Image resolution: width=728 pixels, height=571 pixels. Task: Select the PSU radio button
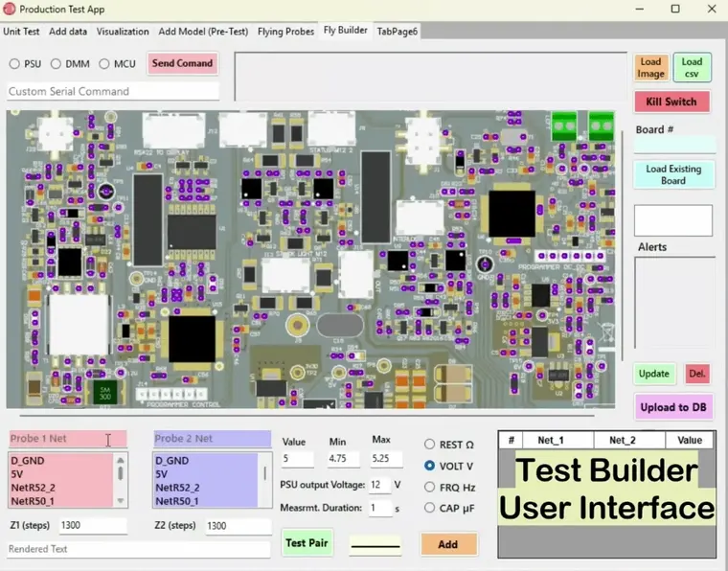[x=14, y=63]
